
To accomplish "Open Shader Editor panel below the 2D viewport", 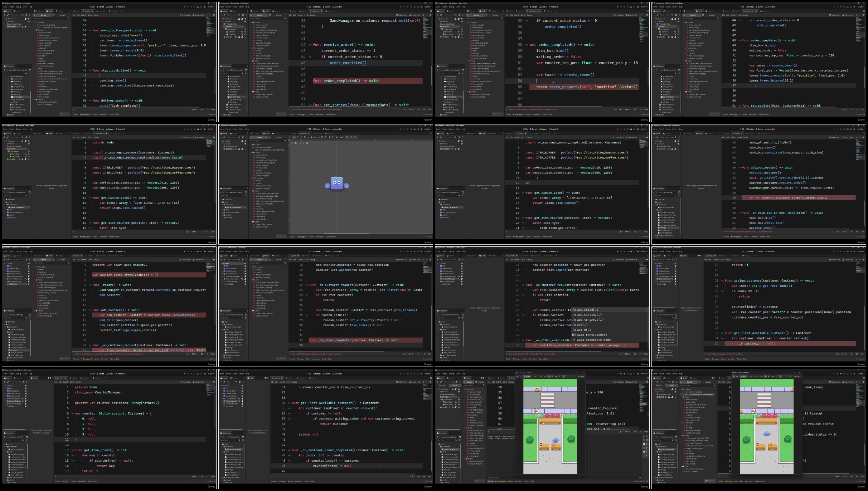I will (x=331, y=237).
